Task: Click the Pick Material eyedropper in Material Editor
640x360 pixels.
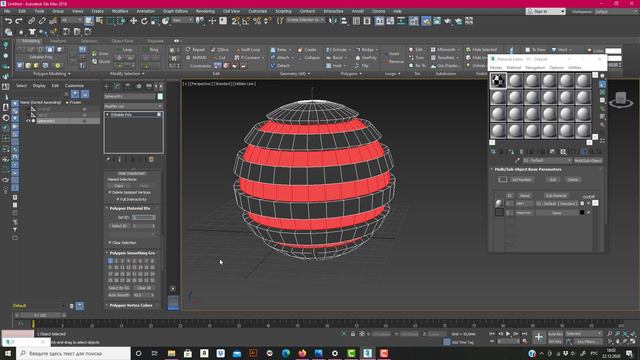Action: [x=518, y=160]
